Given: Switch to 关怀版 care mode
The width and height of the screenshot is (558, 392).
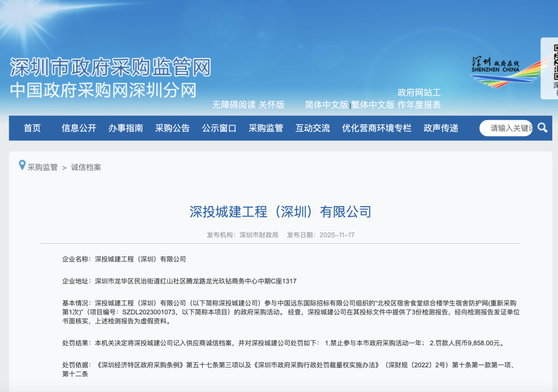Looking at the screenshot, I should tap(272, 105).
